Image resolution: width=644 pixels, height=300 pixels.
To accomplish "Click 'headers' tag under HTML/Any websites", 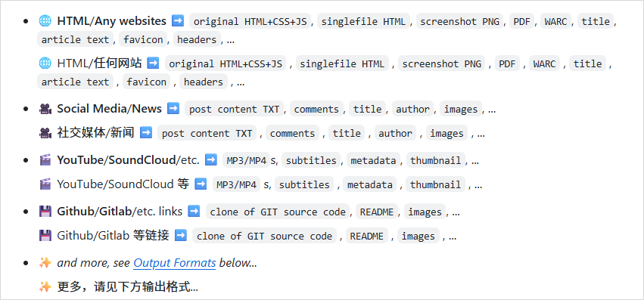I will click(x=197, y=39).
